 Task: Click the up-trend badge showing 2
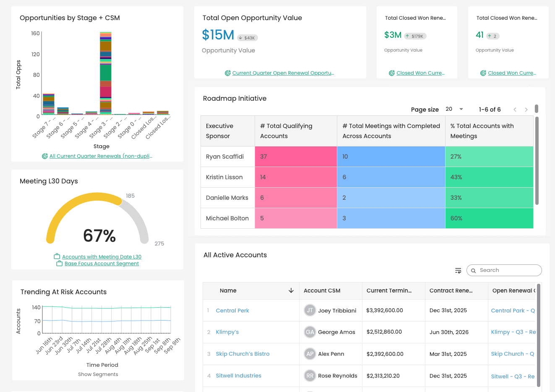[x=493, y=36]
